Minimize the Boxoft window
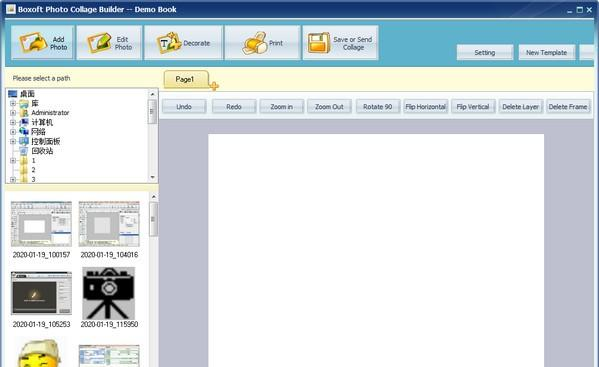Viewport: 599px width, 367px height. [x=570, y=10]
